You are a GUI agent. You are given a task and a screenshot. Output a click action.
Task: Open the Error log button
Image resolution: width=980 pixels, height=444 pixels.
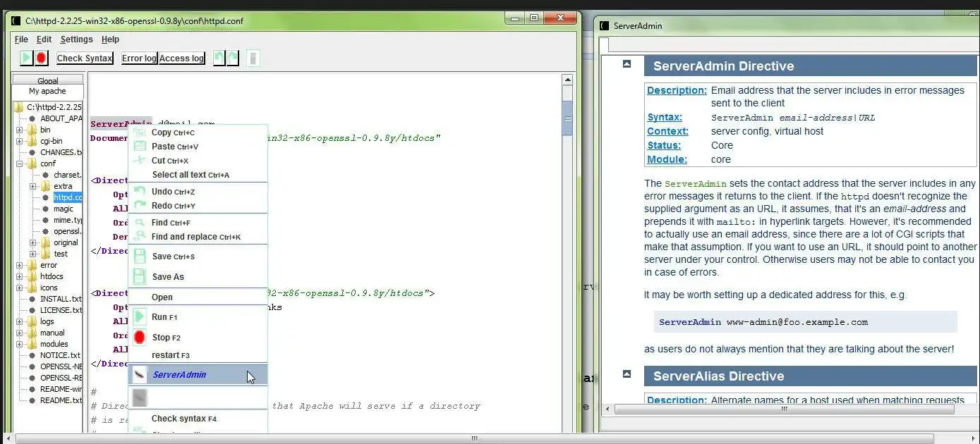point(139,58)
